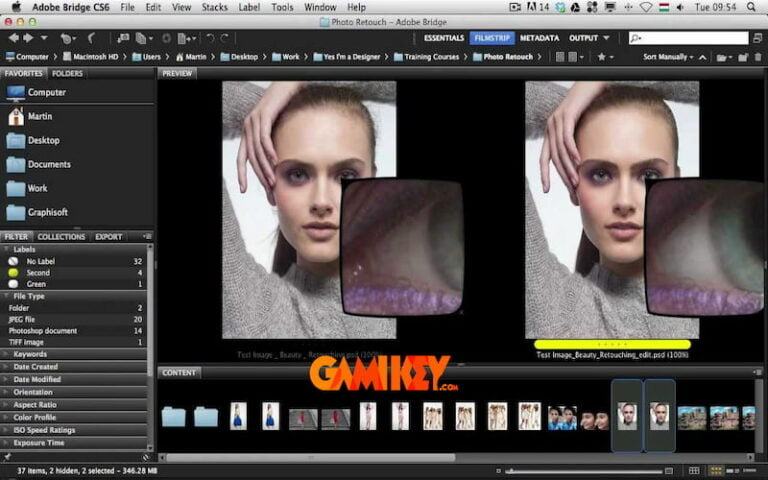Image resolution: width=768 pixels, height=480 pixels.
Task: Create a new folder icon
Action: tap(743, 57)
